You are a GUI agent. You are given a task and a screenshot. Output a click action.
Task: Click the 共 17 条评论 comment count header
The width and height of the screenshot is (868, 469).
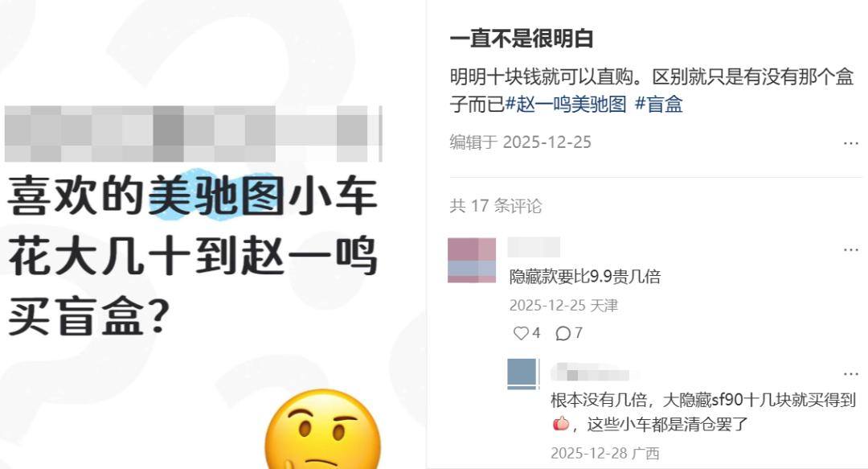pyautogui.click(x=495, y=206)
